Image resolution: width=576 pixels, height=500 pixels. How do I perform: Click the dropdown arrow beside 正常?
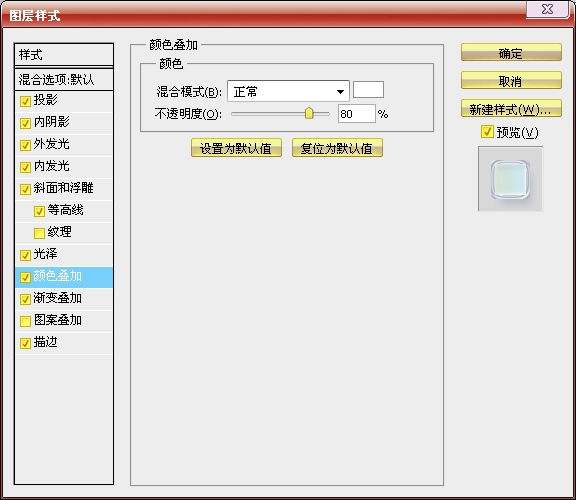coord(341,91)
